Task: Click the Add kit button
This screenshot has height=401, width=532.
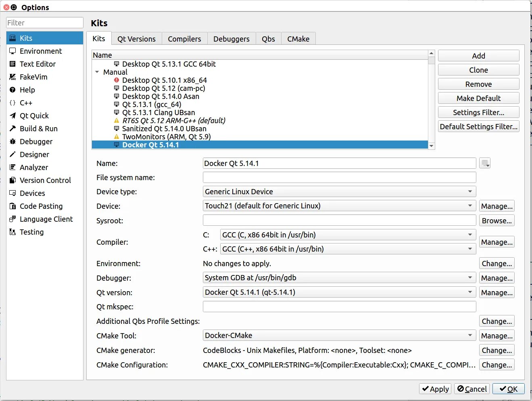Action: tap(479, 56)
